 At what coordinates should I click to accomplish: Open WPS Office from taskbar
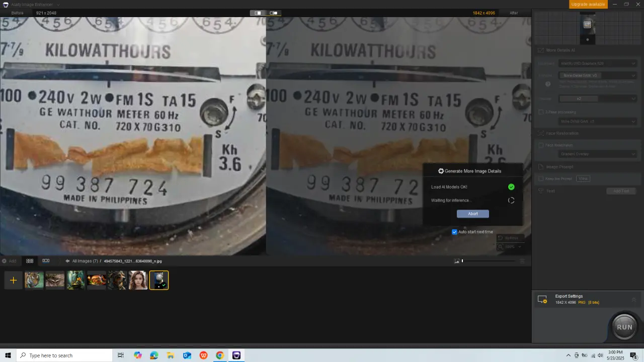coord(203,355)
